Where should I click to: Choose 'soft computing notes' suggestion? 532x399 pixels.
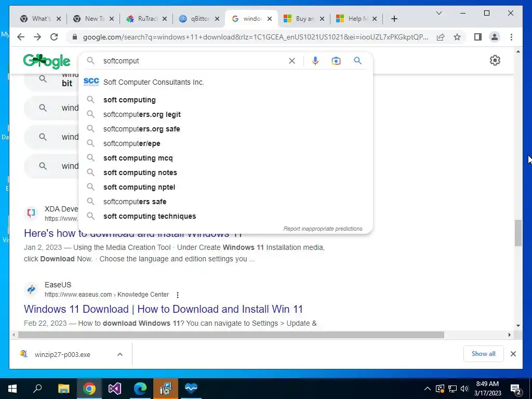click(225, 172)
